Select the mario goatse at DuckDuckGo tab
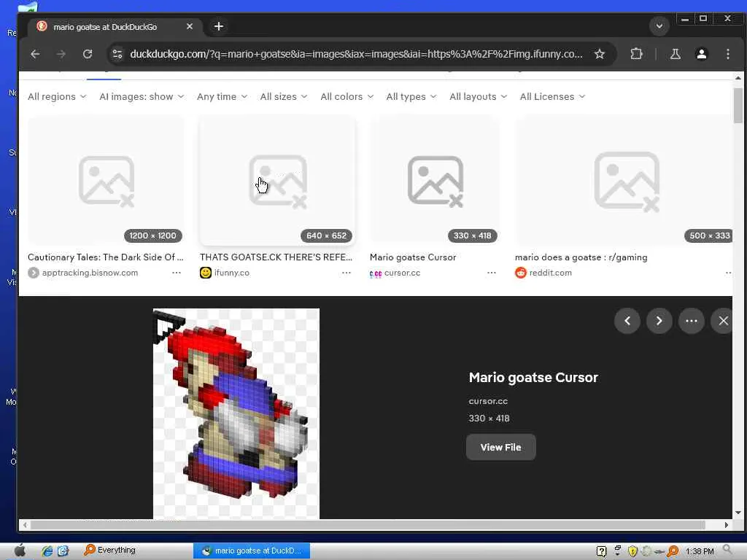This screenshot has height=560, width=747. [x=115, y=27]
